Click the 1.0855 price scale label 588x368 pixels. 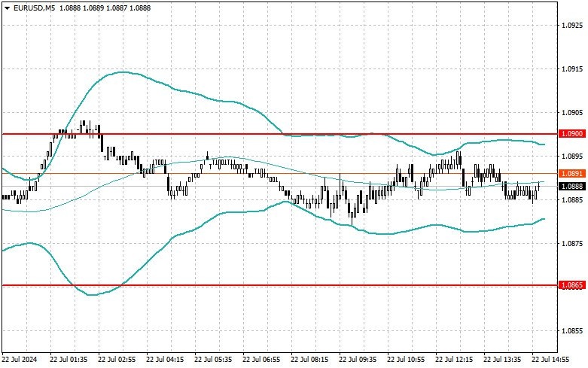pos(572,331)
